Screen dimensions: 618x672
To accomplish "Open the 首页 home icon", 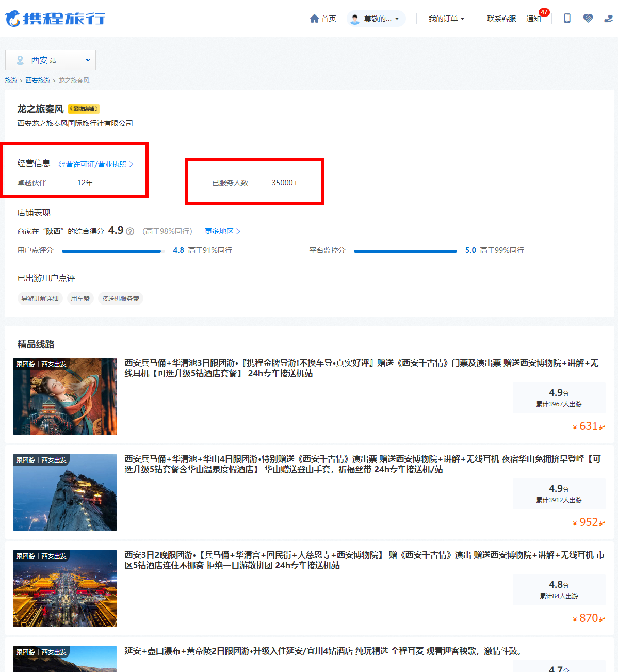I will (314, 19).
